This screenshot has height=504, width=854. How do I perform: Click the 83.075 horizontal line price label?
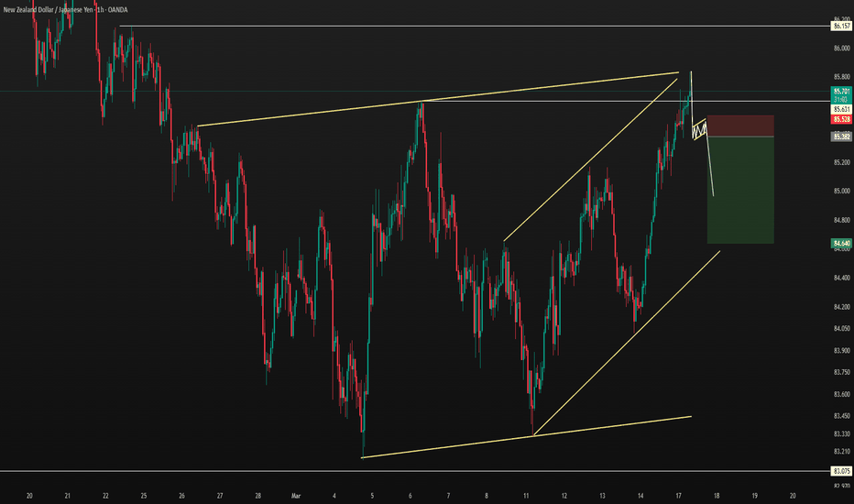(x=841, y=471)
